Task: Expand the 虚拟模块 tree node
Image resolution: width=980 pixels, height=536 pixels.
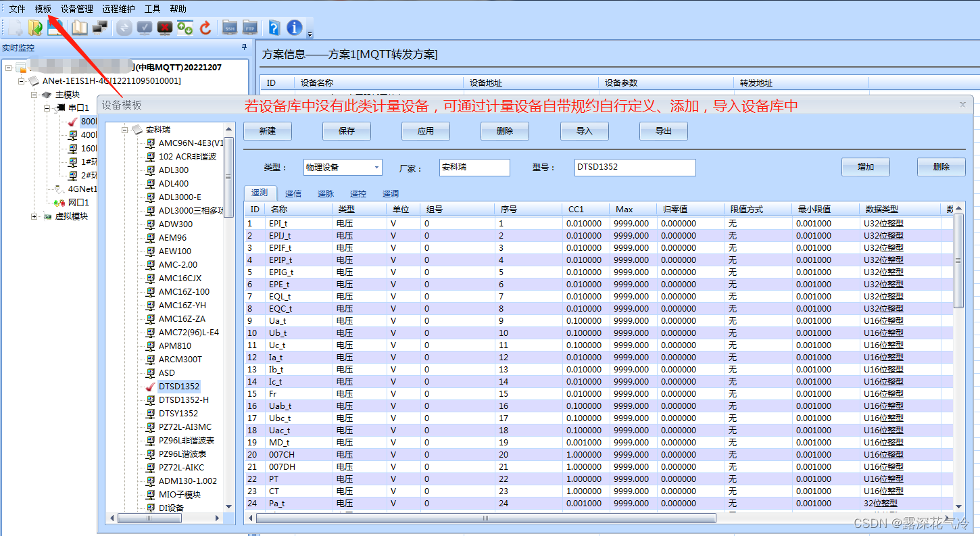Action: 34,216
